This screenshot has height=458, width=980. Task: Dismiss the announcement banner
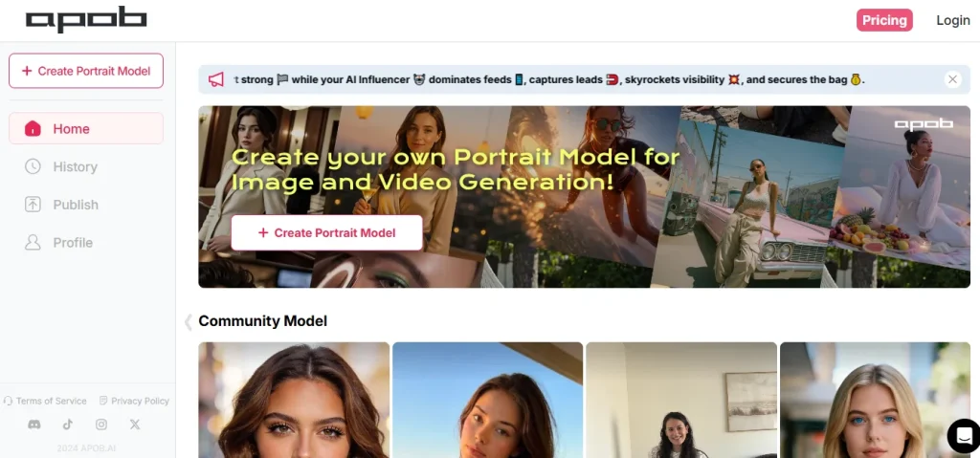pyautogui.click(x=952, y=79)
